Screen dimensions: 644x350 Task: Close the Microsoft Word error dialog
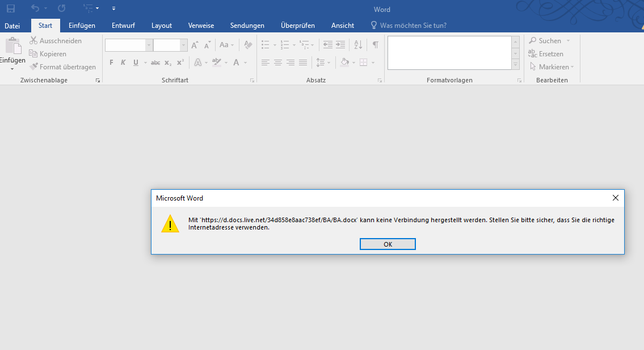point(615,198)
